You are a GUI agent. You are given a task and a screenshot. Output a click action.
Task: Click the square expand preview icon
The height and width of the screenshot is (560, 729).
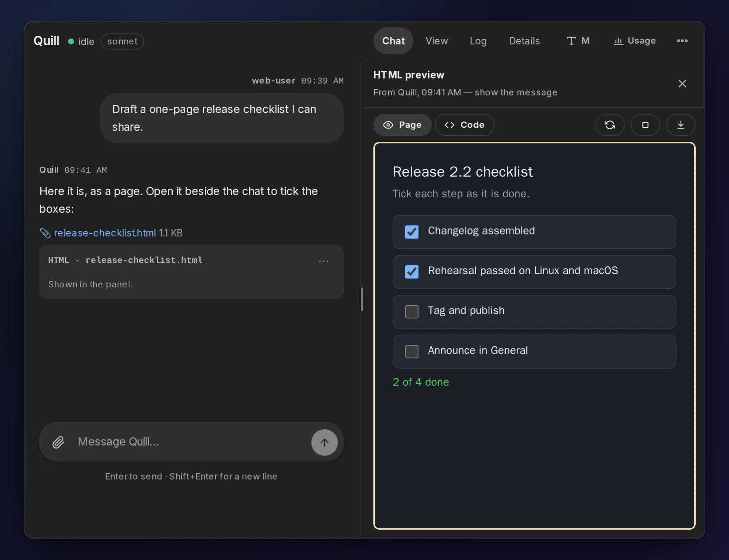[645, 125]
